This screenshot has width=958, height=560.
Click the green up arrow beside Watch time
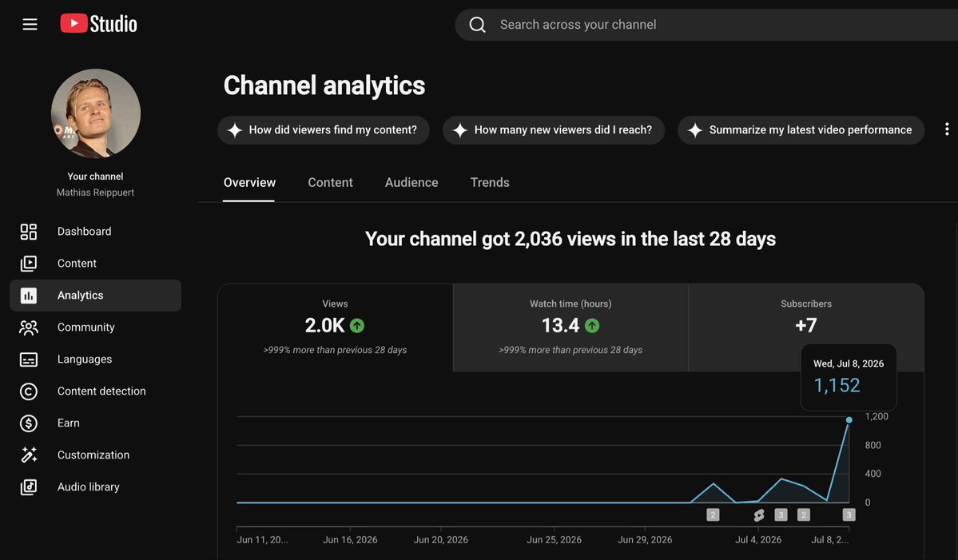coord(592,326)
